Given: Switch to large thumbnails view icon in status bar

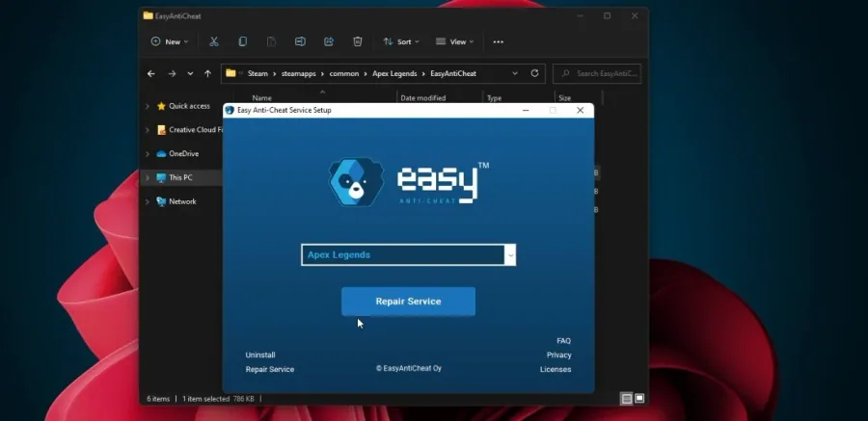Looking at the screenshot, I should [x=639, y=398].
